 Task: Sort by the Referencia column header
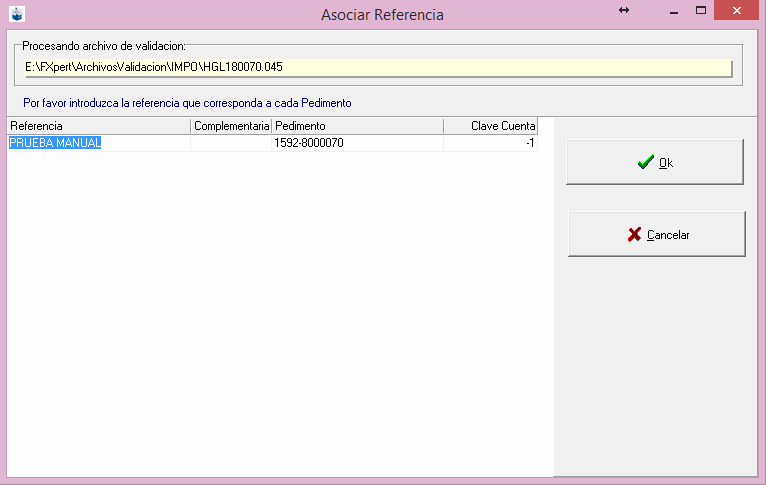tap(98, 126)
